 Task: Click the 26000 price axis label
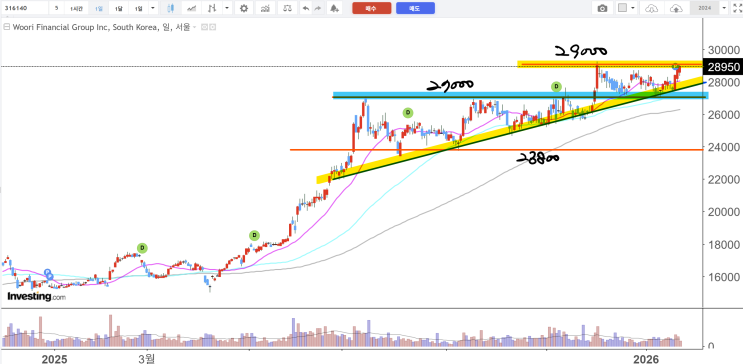(723, 115)
